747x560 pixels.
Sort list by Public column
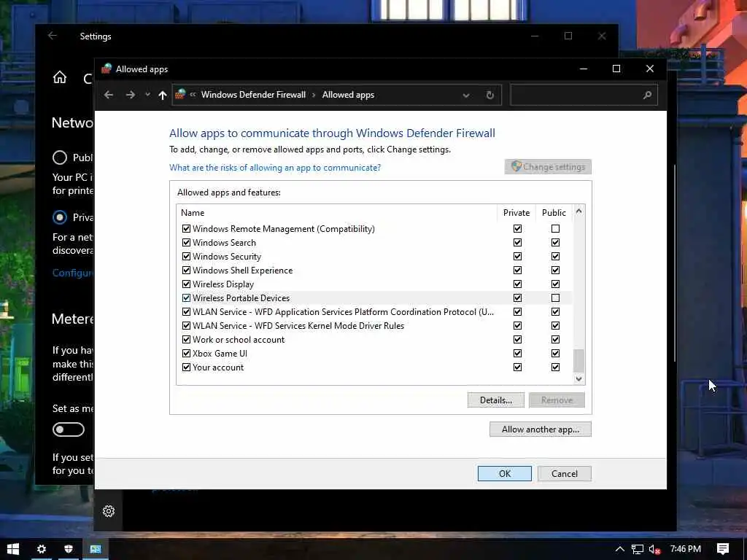click(554, 213)
